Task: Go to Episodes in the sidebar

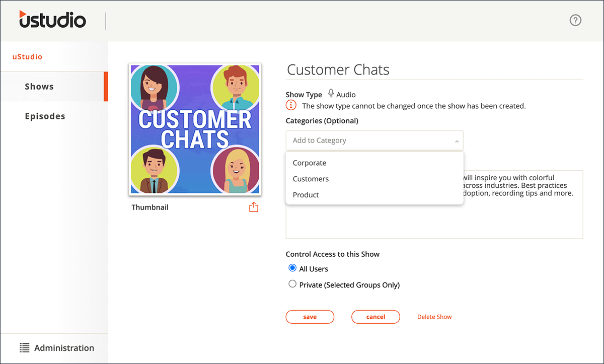Action: pos(45,116)
